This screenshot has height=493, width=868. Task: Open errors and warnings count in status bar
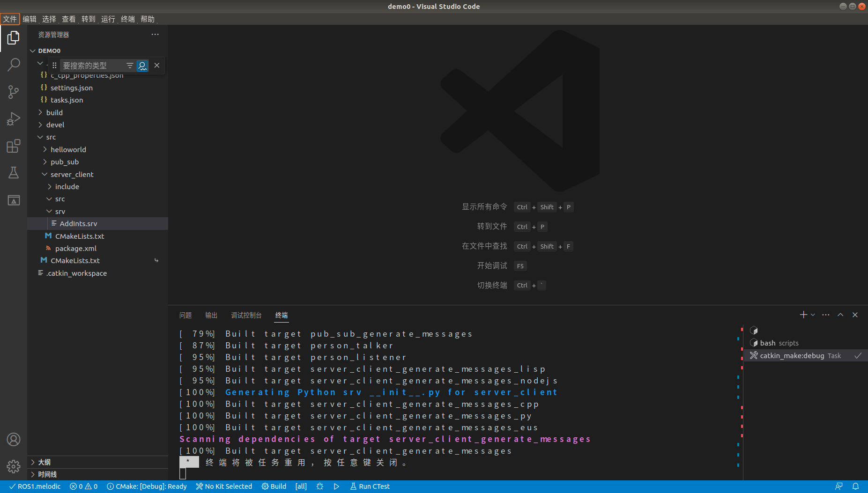tap(84, 486)
